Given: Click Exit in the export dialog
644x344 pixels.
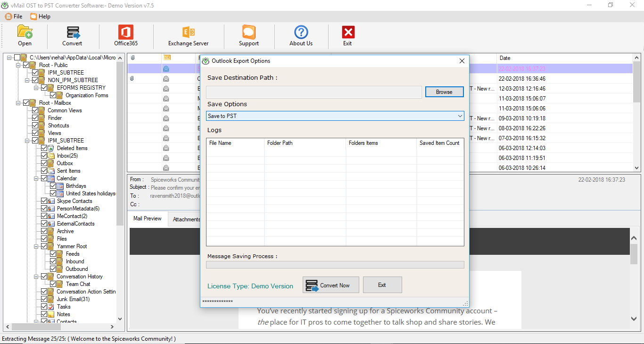Looking at the screenshot, I should 382,285.
